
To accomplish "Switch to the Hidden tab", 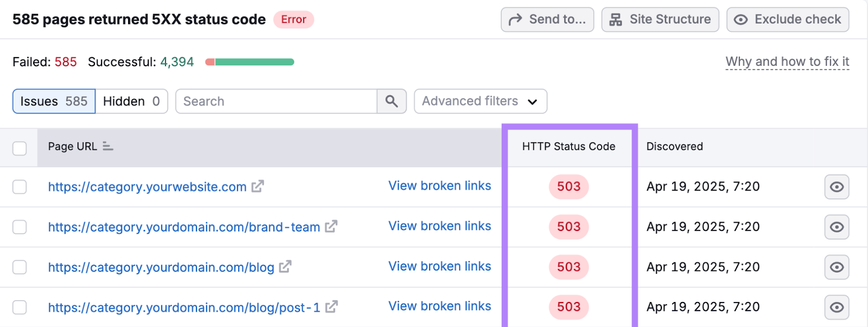I will pos(130,101).
